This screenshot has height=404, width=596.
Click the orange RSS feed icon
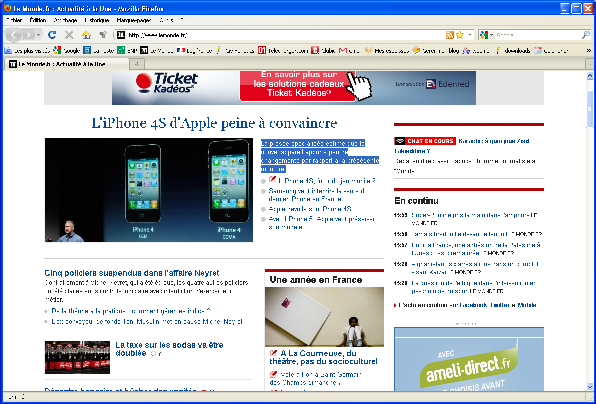coord(450,35)
